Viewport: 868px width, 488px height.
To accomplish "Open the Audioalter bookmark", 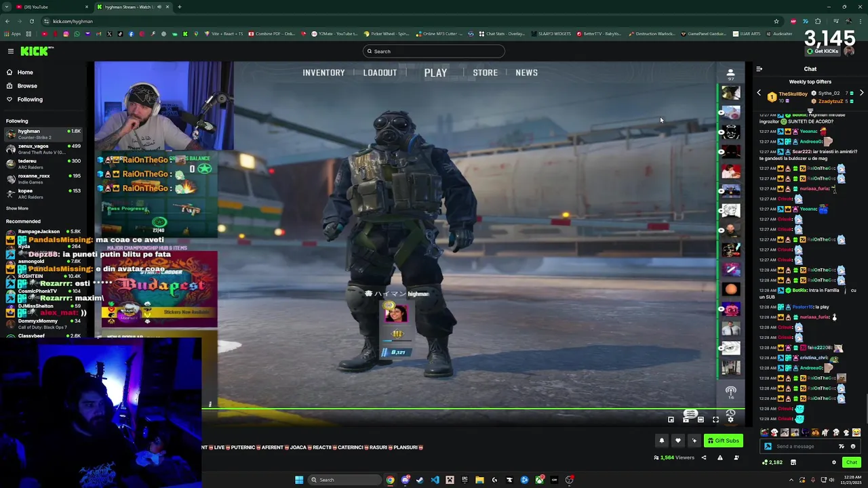I will (x=778, y=34).
